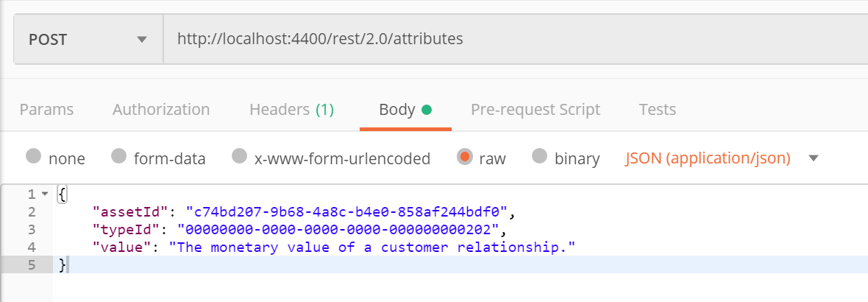The image size is (868, 302).
Task: Open the Pre-request Script tab
Action: click(536, 110)
